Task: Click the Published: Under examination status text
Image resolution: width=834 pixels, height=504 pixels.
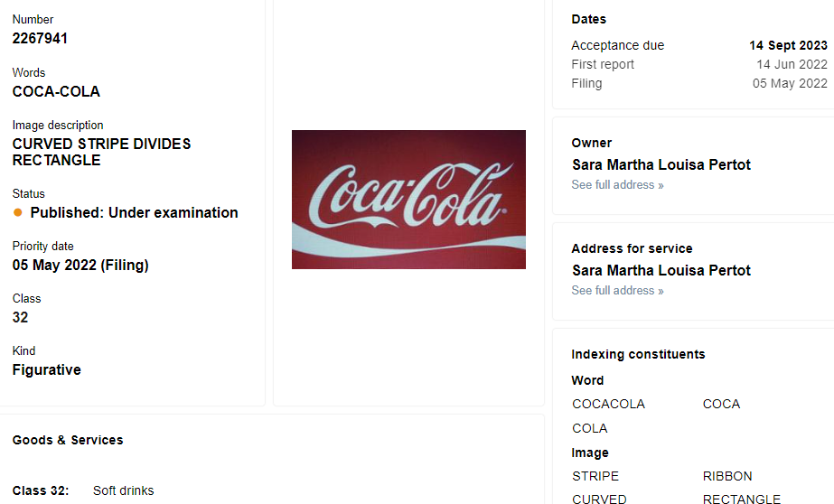Action: point(134,212)
